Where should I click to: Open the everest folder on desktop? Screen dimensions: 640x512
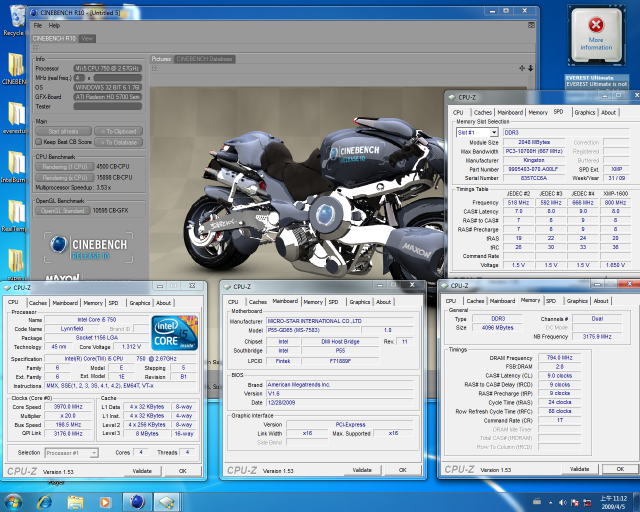pyautogui.click(x=15, y=117)
